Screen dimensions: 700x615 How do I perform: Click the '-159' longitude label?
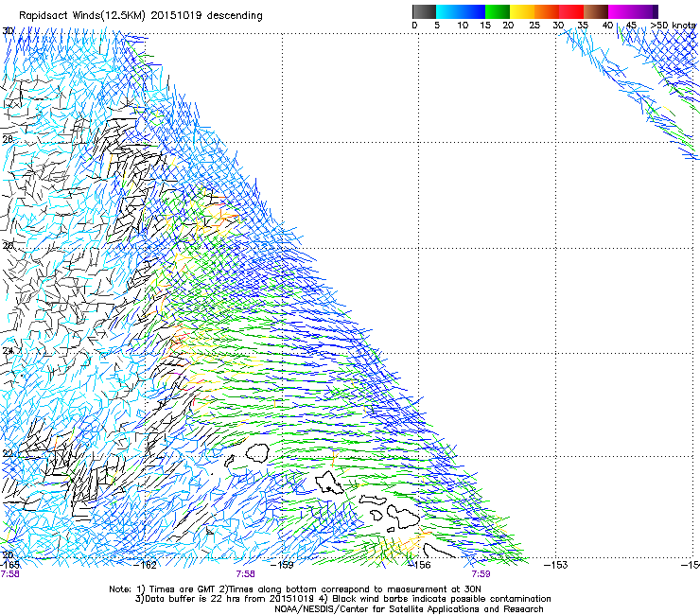283,565
